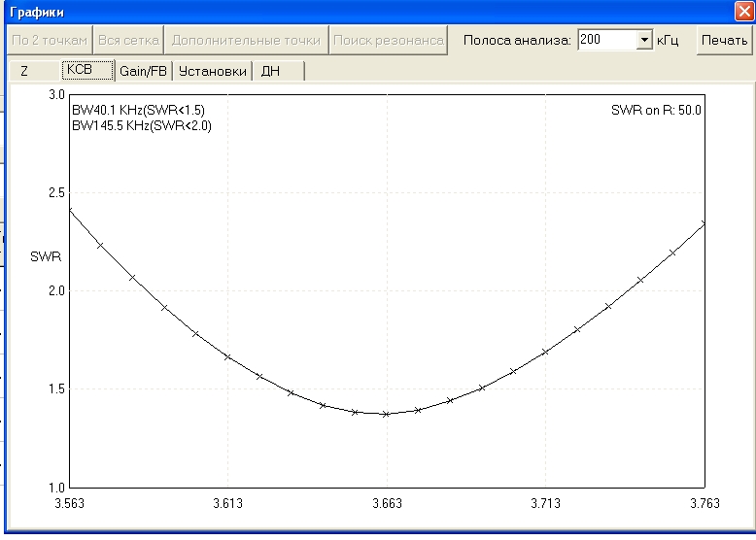Click the 3.613 frequency axis label

pyautogui.click(x=228, y=503)
